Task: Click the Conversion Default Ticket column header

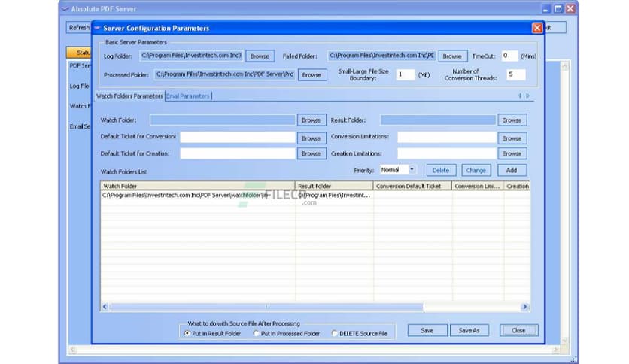Action: tap(412, 186)
